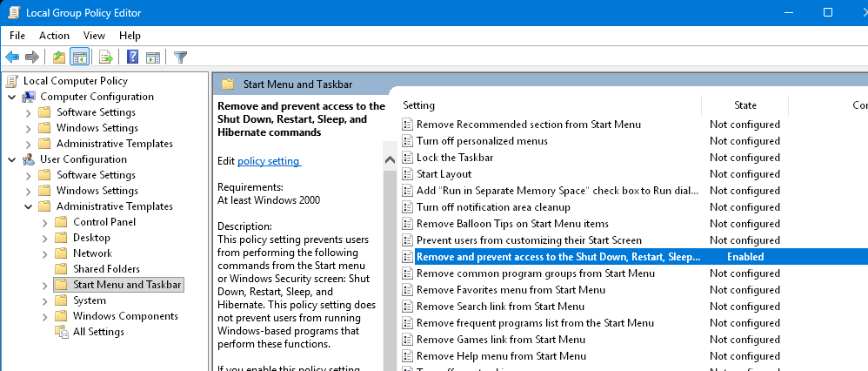Click the Up One Level folder icon

(x=58, y=57)
